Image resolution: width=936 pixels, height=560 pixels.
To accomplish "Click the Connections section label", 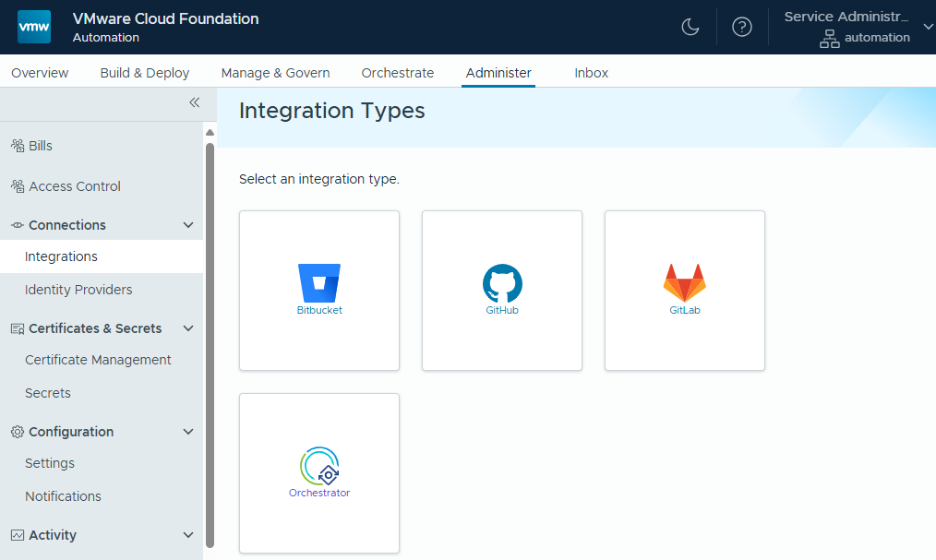I will pos(66,225).
